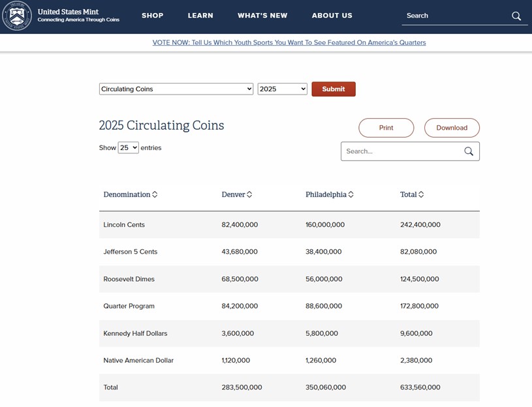Click total value 9,600,000
The height and width of the screenshot is (407, 532).
416,333
